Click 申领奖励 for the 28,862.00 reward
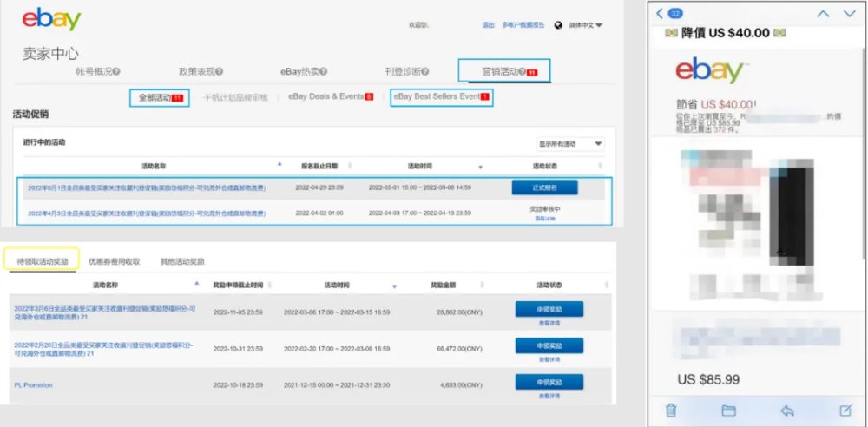This screenshot has height=427, width=868. [549, 309]
